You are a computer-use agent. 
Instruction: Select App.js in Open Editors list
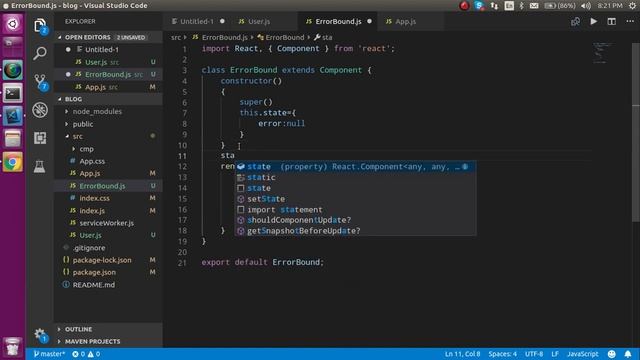[x=109, y=87]
